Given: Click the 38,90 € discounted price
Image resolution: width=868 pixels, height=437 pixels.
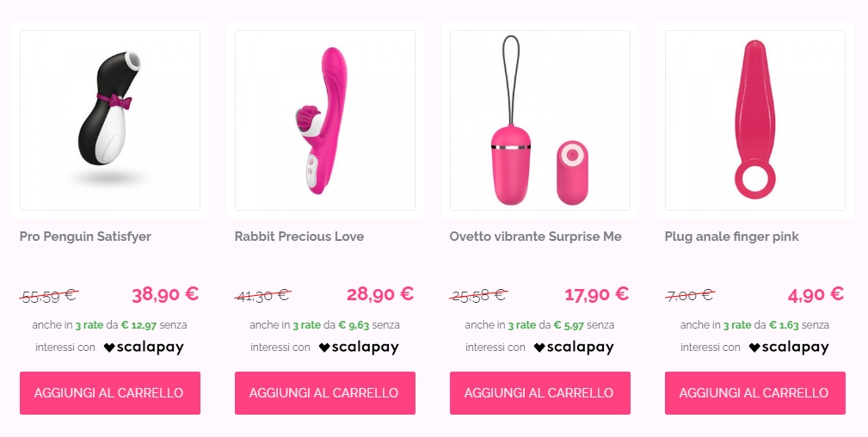Looking at the screenshot, I should pyautogui.click(x=165, y=294).
